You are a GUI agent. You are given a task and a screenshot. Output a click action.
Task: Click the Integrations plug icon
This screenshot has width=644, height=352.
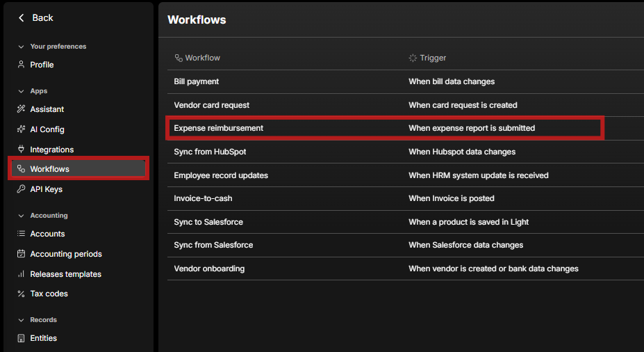[x=21, y=150]
